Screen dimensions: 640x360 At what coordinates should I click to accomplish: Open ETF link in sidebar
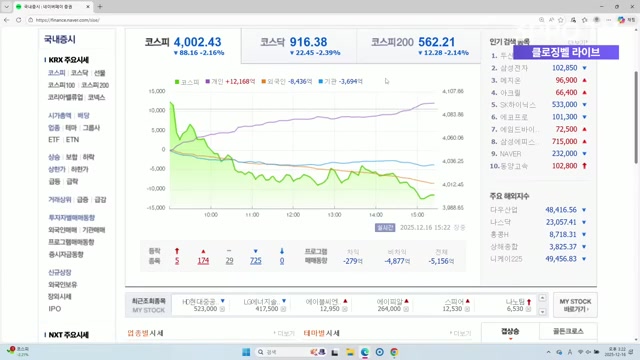(x=54, y=140)
